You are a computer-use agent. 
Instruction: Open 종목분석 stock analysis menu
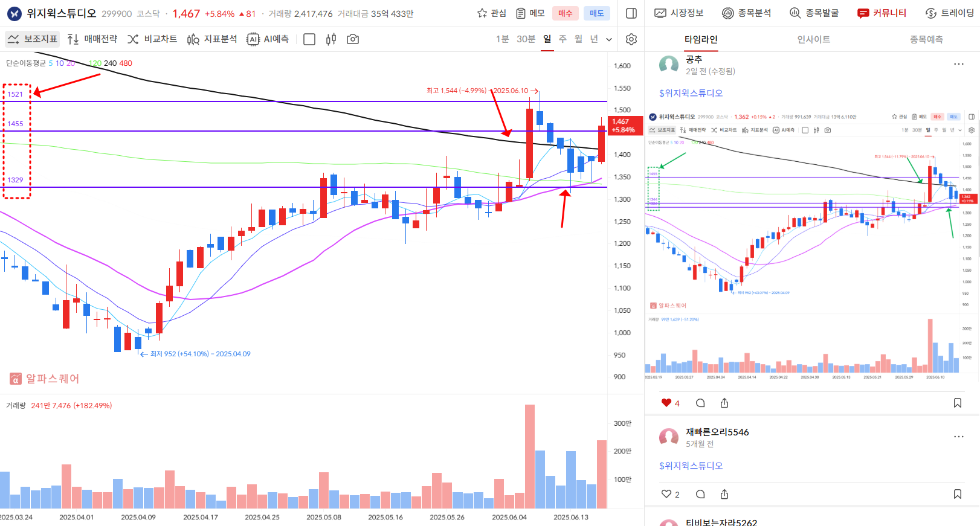tap(747, 13)
